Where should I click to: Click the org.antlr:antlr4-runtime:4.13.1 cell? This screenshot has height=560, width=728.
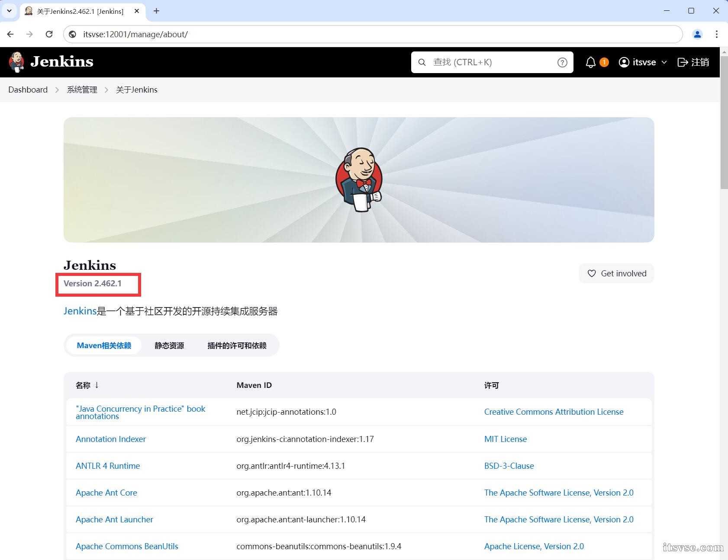(x=290, y=466)
